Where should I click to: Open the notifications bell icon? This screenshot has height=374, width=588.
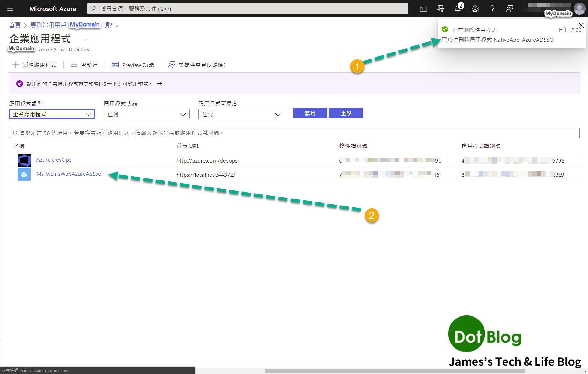click(x=458, y=9)
